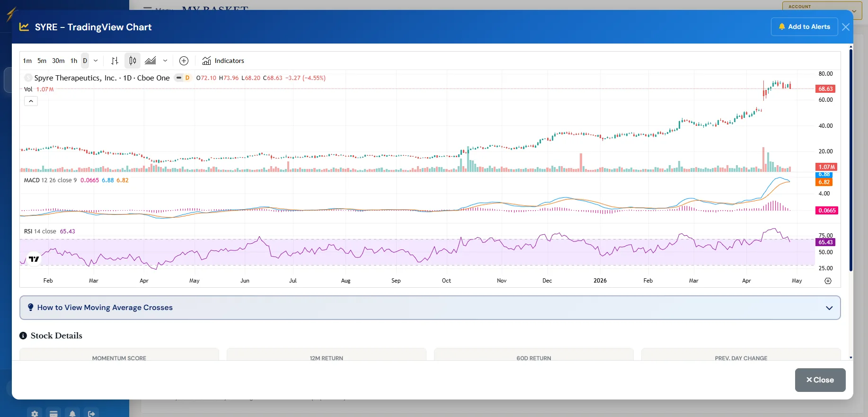The width and height of the screenshot is (868, 417).
Task: Click the MOMENTUM SCORE card
Action: (x=119, y=355)
